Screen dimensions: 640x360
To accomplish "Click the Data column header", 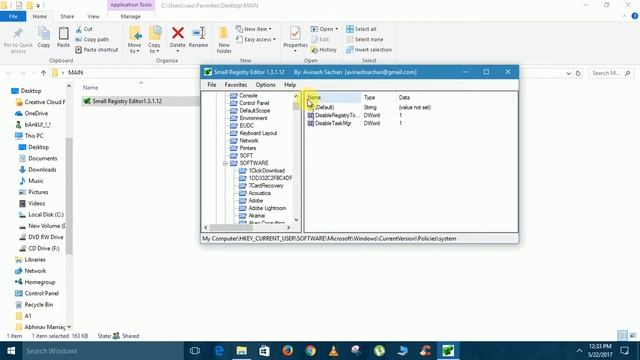I will 404,98.
